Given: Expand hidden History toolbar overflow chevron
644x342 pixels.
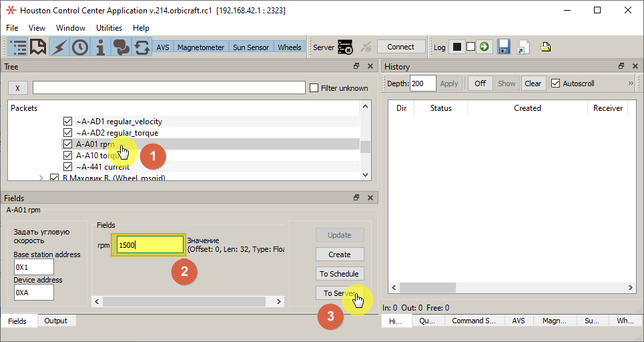Looking at the screenshot, I should (x=631, y=83).
